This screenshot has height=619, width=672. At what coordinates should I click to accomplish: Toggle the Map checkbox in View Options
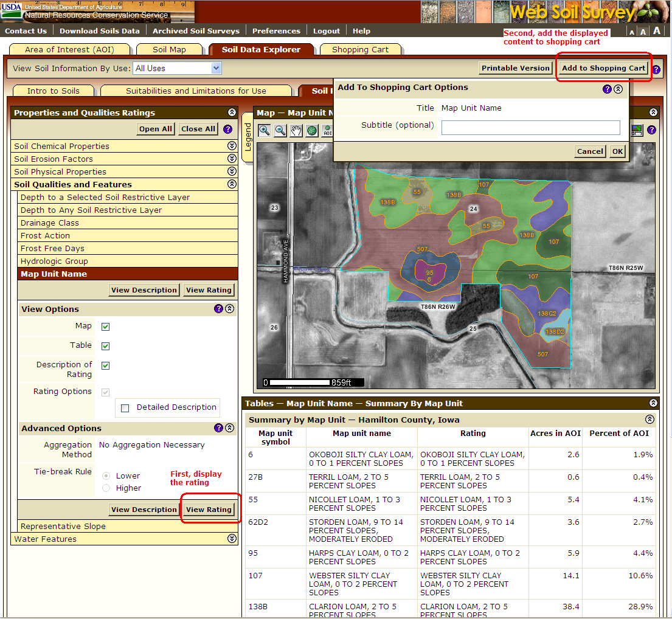pos(105,327)
